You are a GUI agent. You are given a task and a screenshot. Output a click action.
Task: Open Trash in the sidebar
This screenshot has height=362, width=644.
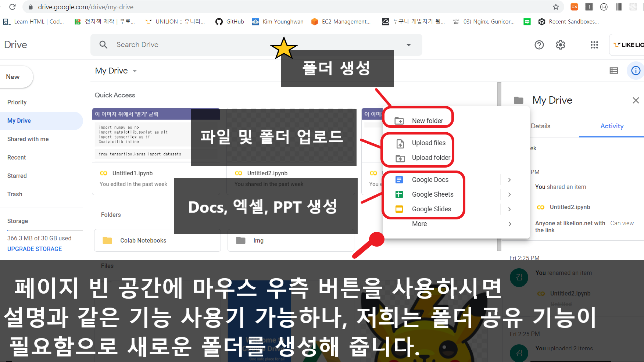(15, 194)
